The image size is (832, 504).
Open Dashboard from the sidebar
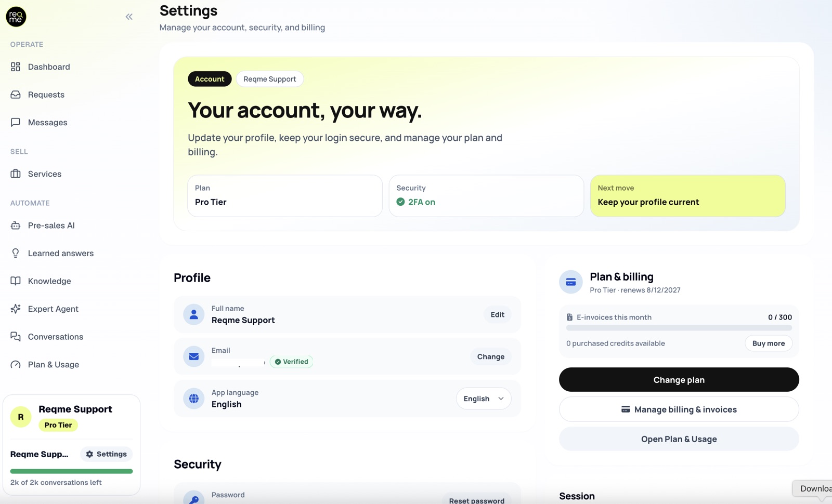tap(49, 67)
